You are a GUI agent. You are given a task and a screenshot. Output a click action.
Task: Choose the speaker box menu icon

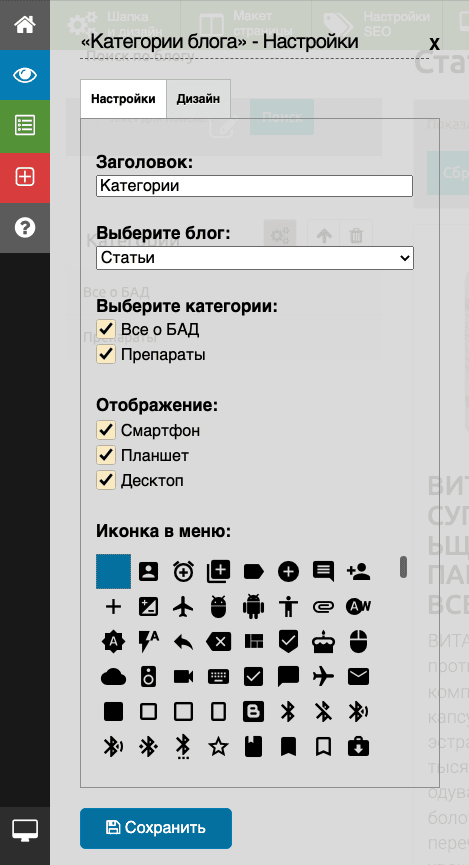tap(148, 677)
